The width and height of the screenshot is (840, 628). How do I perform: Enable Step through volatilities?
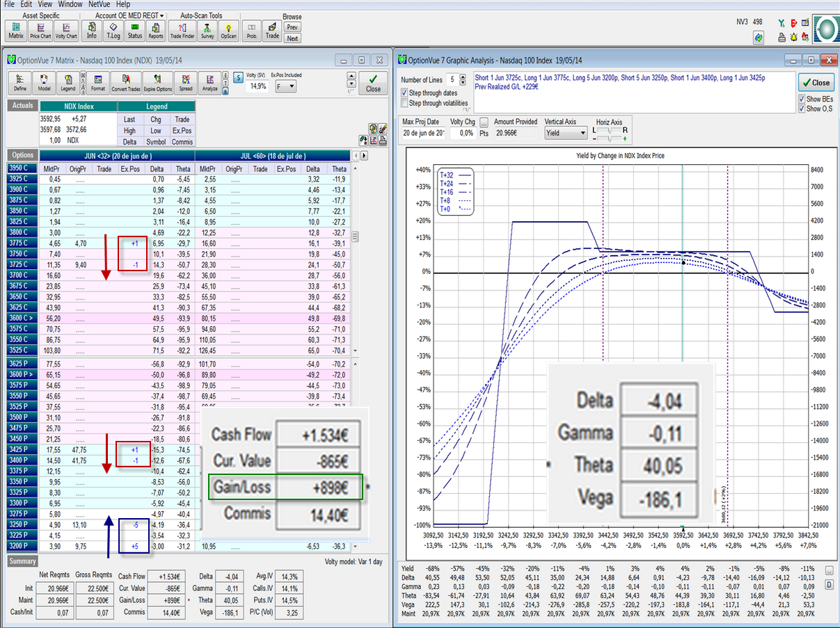[405, 103]
